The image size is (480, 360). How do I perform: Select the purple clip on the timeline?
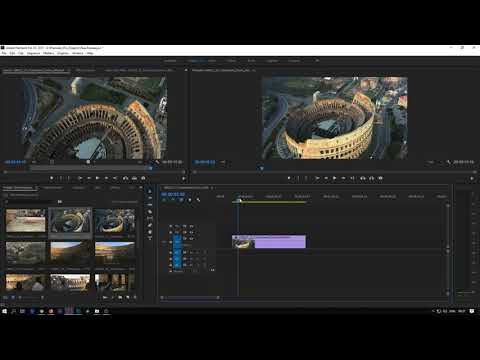(269, 242)
